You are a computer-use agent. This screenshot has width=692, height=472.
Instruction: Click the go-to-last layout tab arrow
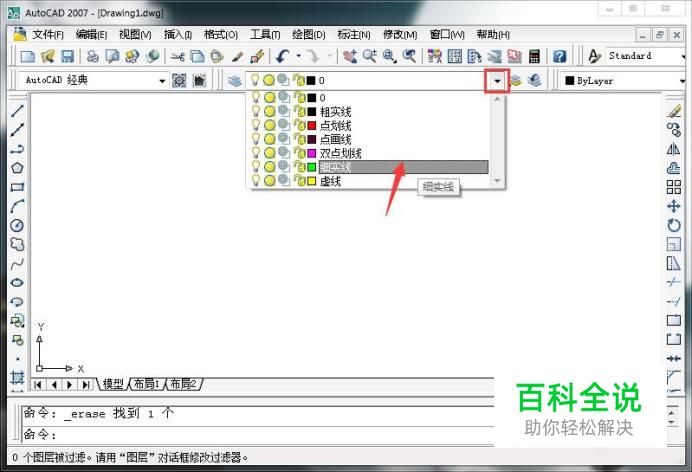86,385
